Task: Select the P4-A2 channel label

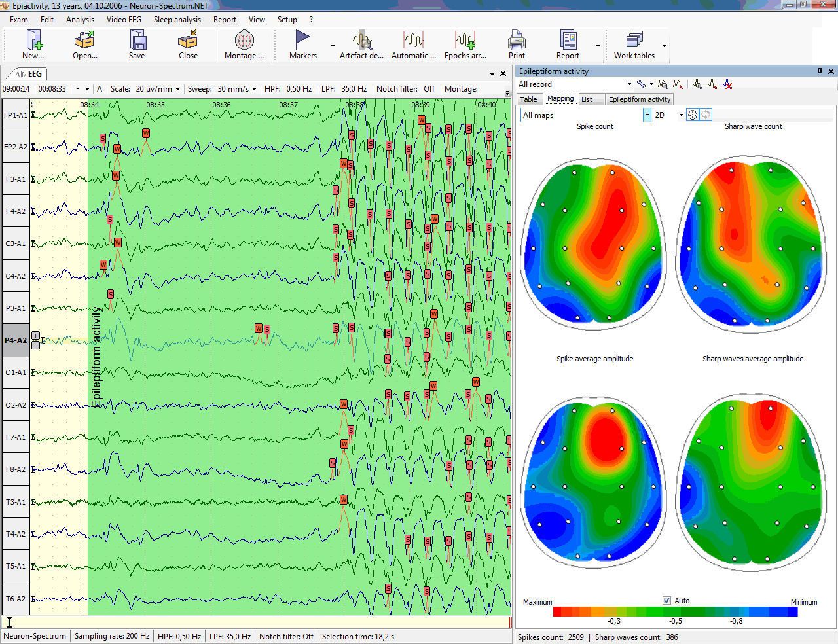Action: coord(16,340)
